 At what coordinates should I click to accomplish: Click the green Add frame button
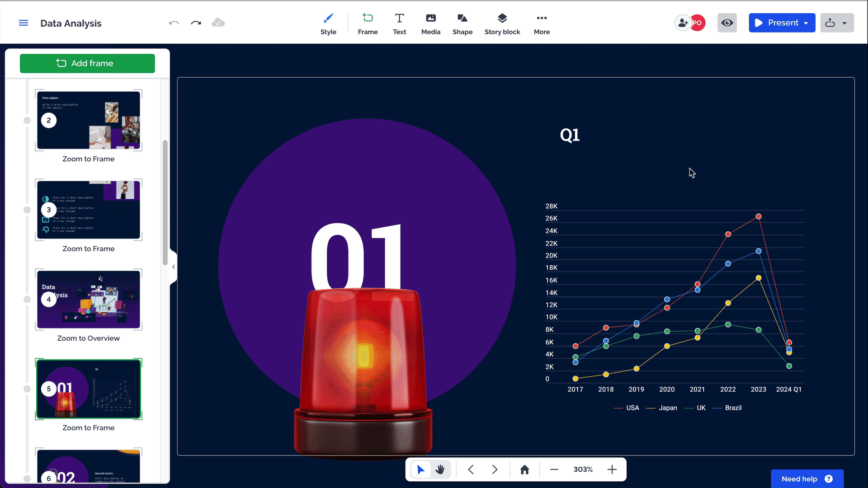click(87, 63)
